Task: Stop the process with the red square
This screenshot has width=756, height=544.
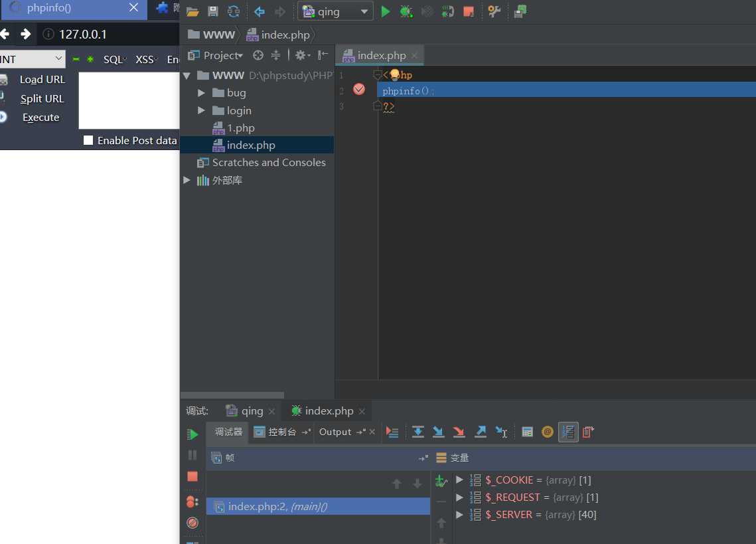Action: coord(468,11)
